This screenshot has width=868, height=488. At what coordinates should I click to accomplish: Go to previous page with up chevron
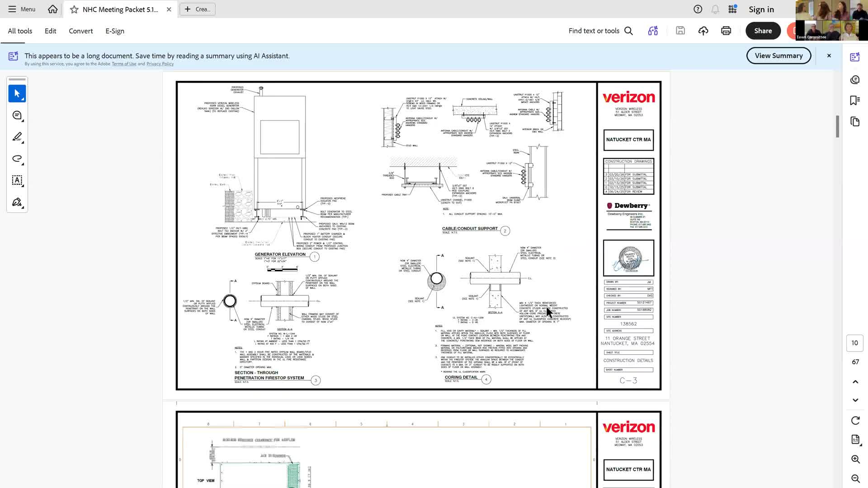(x=855, y=382)
